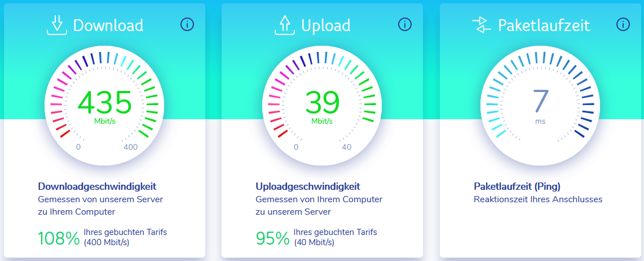Click the 7 ms ping reading

[x=540, y=106]
